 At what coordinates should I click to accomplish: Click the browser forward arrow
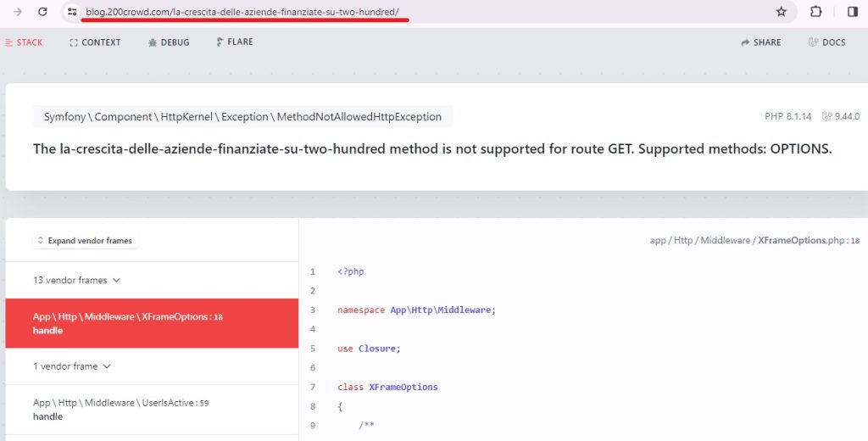point(18,12)
